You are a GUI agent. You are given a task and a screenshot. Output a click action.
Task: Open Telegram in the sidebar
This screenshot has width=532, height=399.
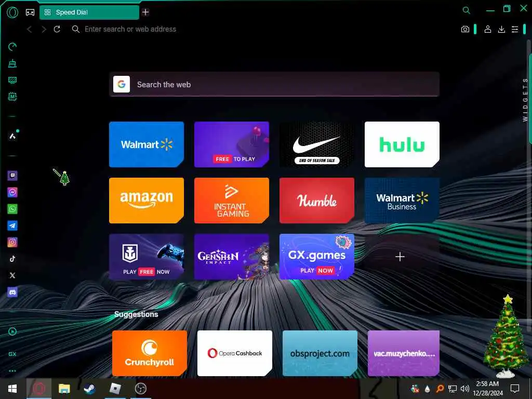(12, 225)
